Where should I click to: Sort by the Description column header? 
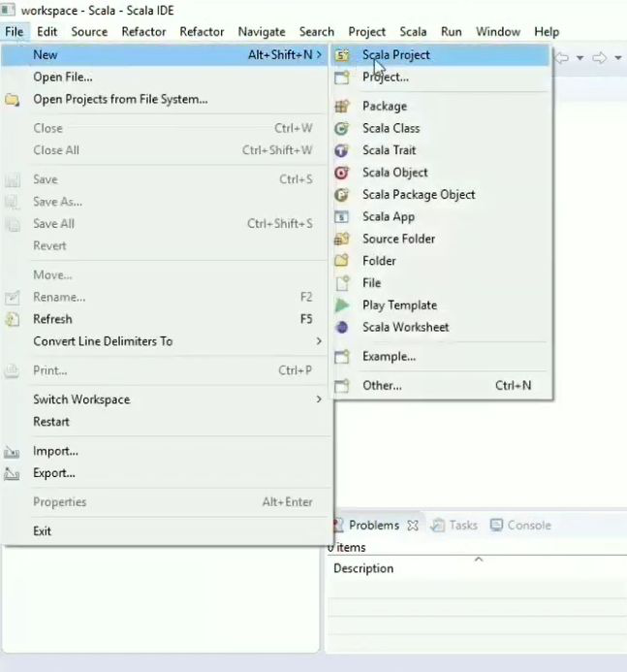tap(363, 568)
